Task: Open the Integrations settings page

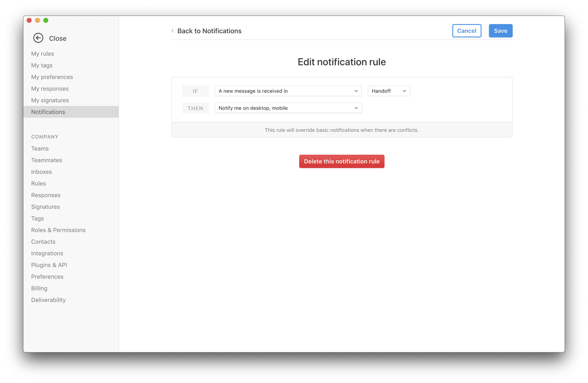Action: click(47, 254)
